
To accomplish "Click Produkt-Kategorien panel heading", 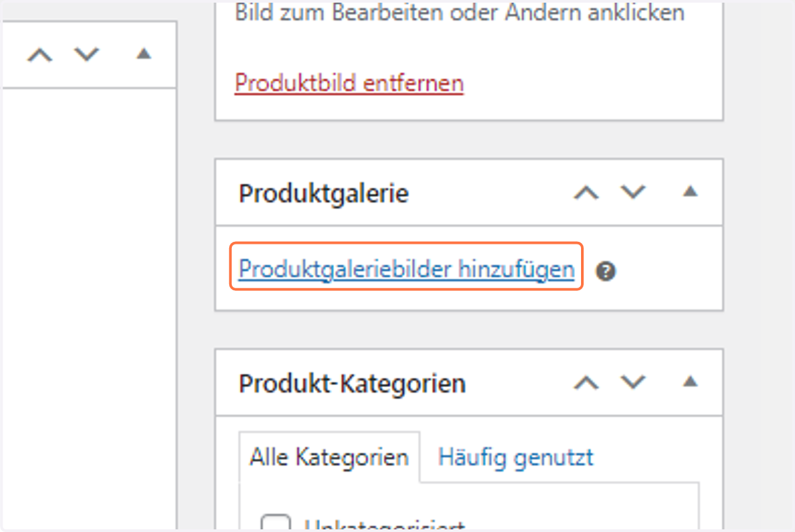I will point(352,384).
